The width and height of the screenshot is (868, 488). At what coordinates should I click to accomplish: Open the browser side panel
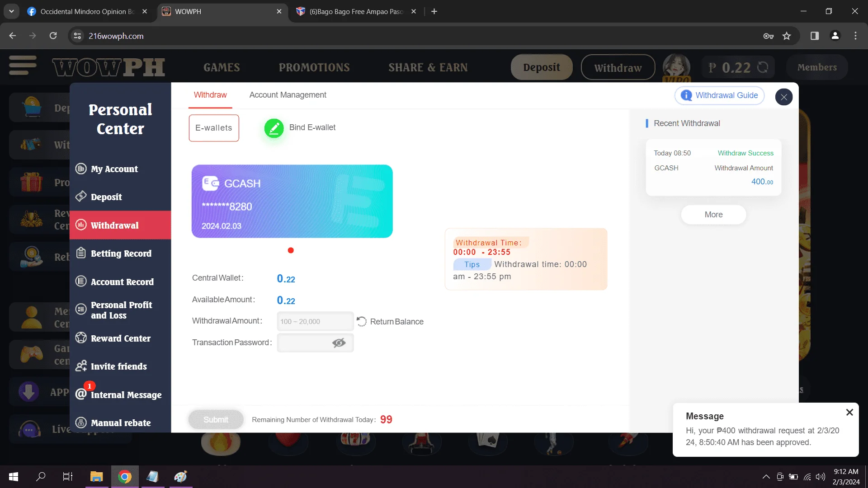(x=815, y=36)
